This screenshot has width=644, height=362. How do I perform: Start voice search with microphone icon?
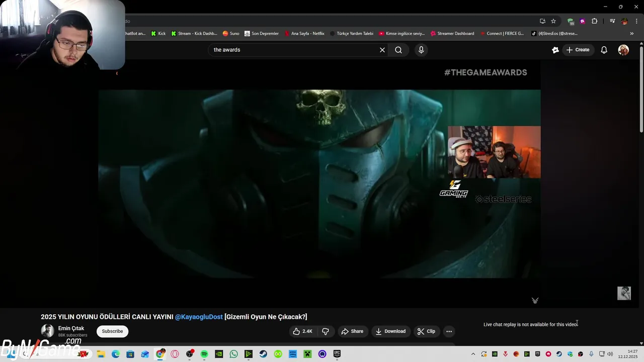[x=421, y=50]
